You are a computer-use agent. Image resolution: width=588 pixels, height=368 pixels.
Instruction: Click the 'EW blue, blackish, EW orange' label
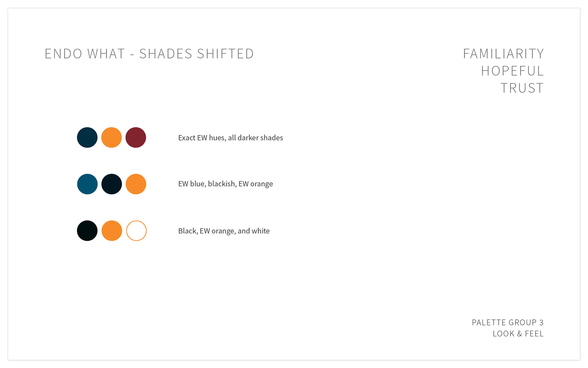(225, 184)
